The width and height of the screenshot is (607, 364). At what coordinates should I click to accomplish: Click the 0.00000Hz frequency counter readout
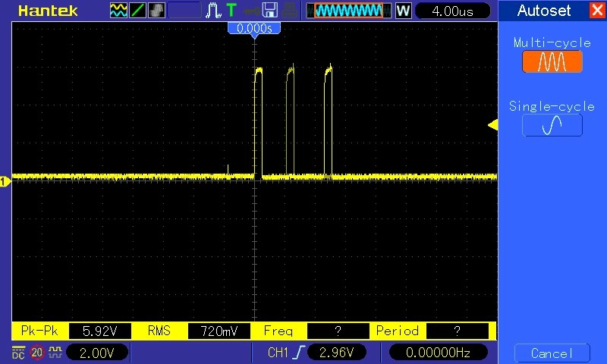point(439,353)
